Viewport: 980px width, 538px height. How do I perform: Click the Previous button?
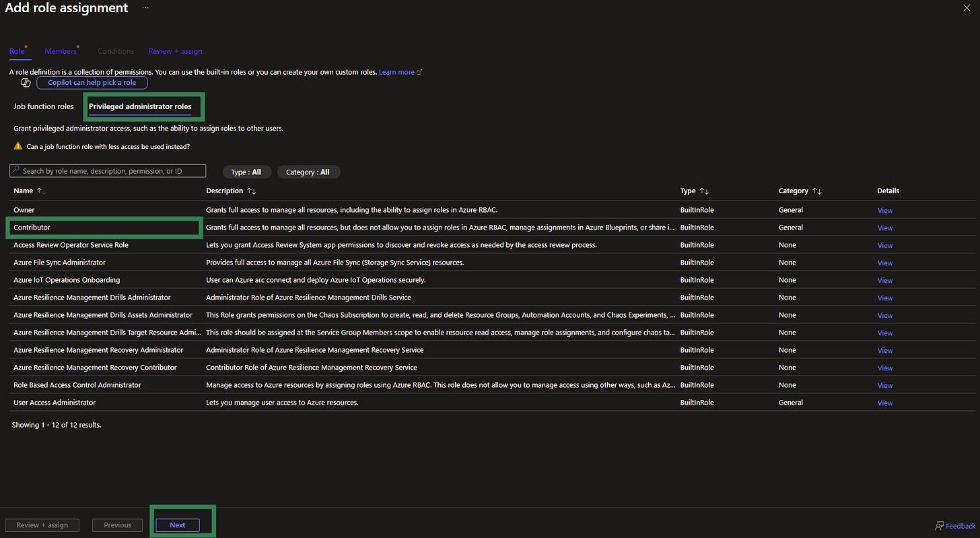click(118, 525)
